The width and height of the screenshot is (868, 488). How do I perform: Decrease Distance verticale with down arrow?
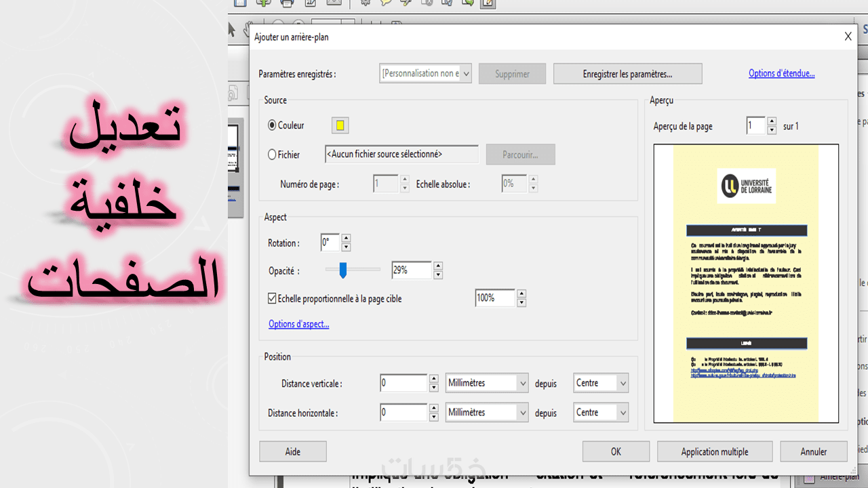(434, 388)
